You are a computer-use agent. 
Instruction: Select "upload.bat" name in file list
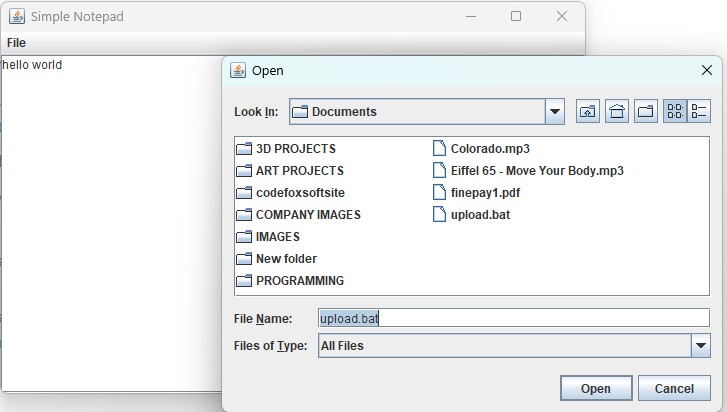tap(480, 215)
